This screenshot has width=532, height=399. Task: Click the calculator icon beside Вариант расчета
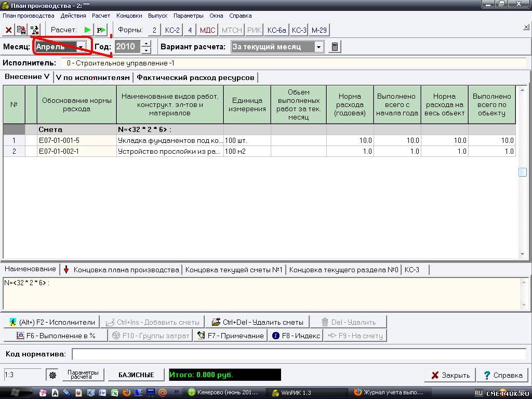(335, 47)
